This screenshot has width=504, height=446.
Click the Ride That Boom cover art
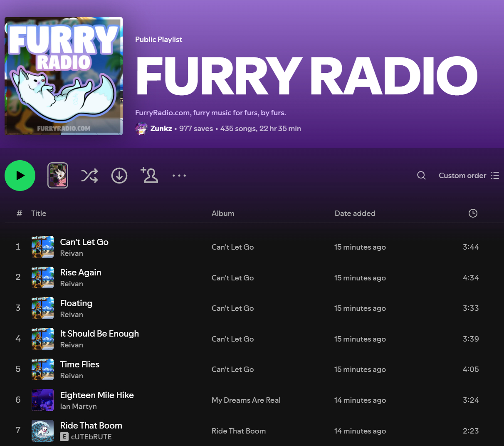point(42,431)
